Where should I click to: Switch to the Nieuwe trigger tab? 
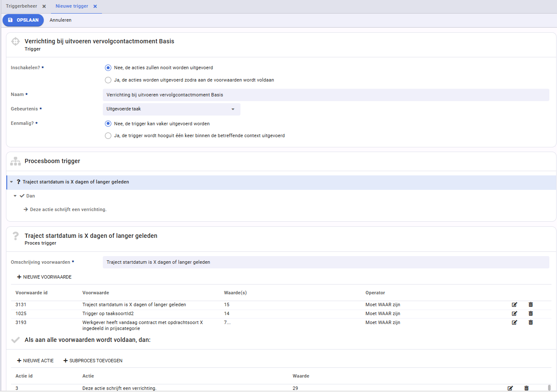tap(72, 6)
